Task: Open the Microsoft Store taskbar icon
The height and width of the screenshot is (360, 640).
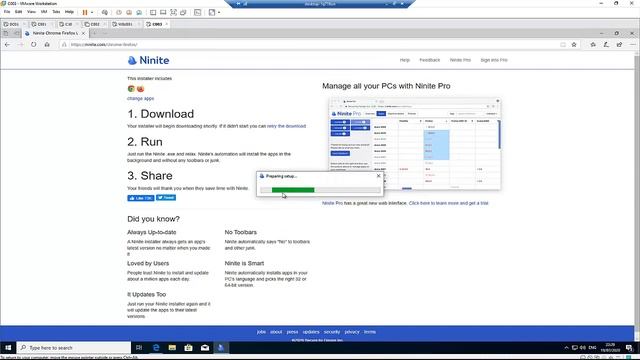Action: (188, 348)
